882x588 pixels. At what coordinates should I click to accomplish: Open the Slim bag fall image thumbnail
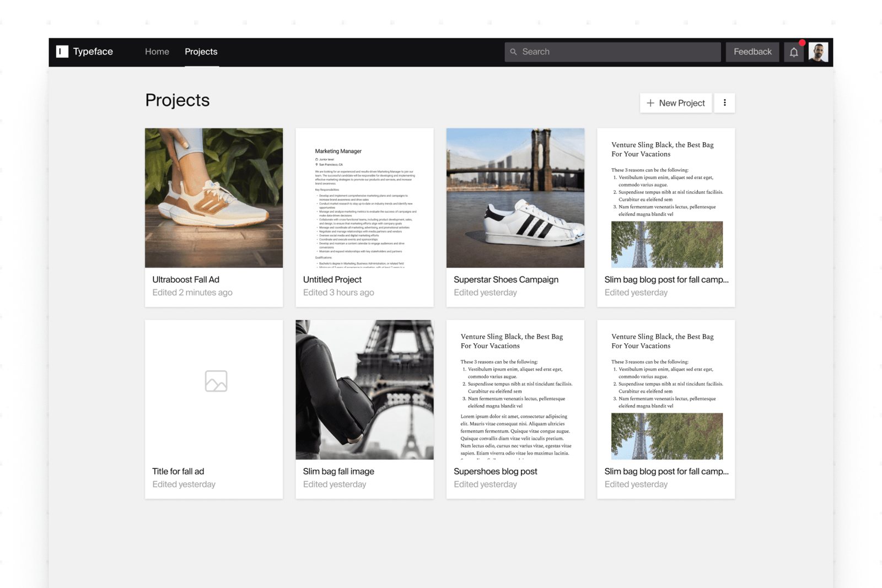point(364,390)
